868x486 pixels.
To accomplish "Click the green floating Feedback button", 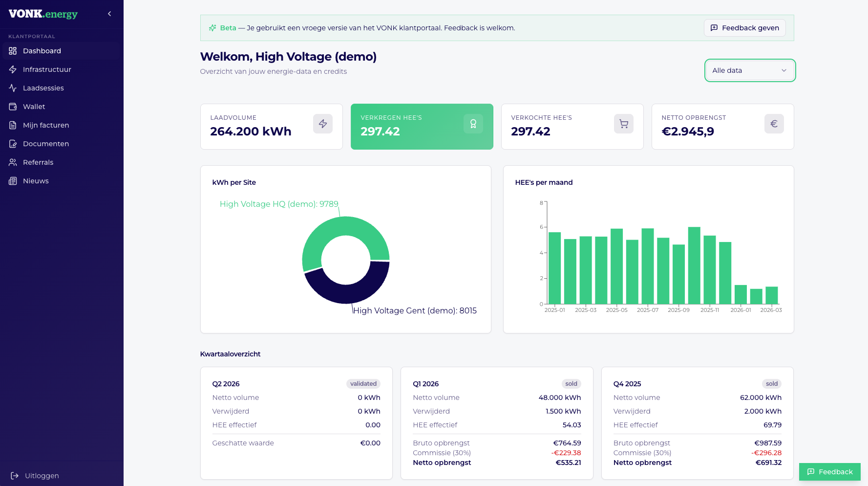I will pos(830,472).
